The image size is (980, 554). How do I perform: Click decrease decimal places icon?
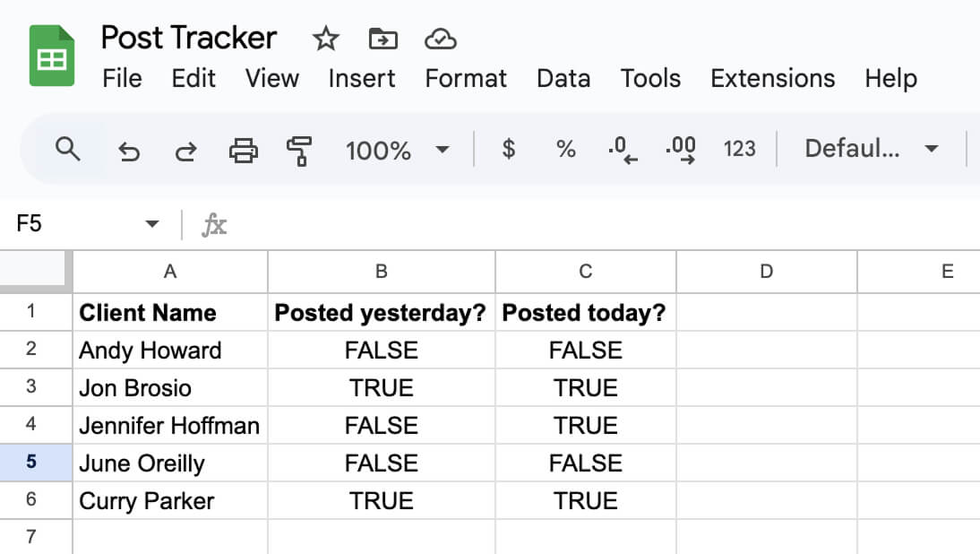coord(622,150)
